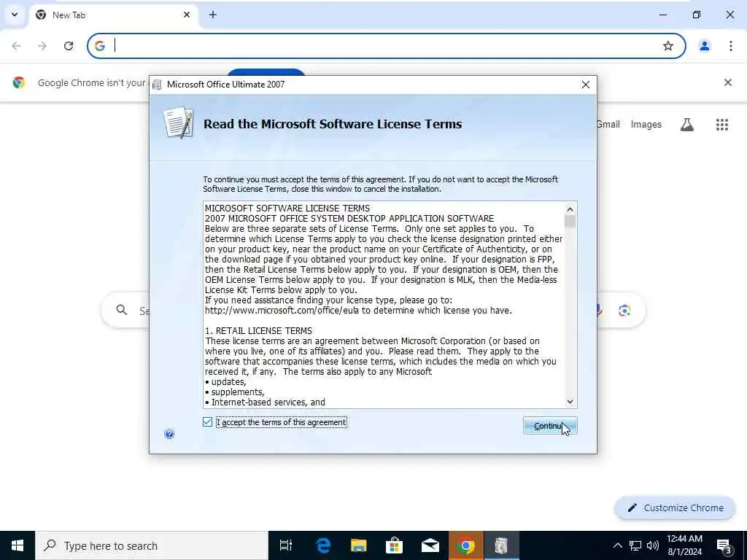747x560 pixels.
Task: Minimize the Chrome window
Action: click(x=662, y=15)
